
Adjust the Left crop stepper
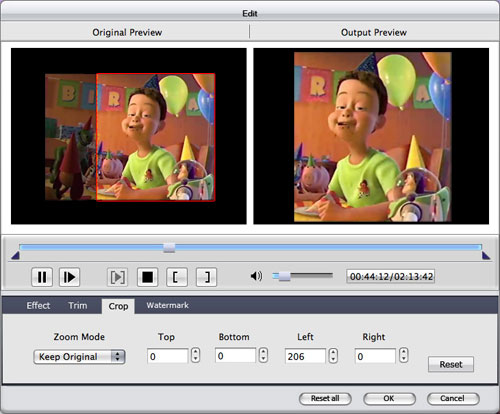click(333, 356)
